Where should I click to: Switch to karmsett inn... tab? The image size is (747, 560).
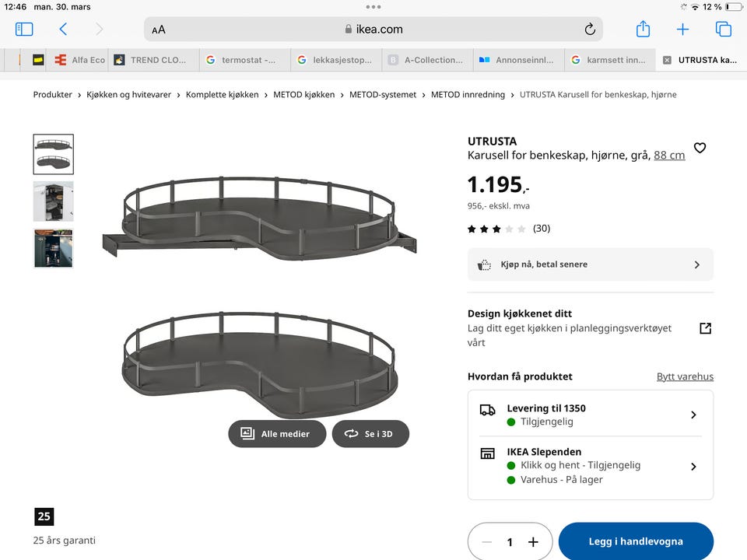click(x=610, y=60)
